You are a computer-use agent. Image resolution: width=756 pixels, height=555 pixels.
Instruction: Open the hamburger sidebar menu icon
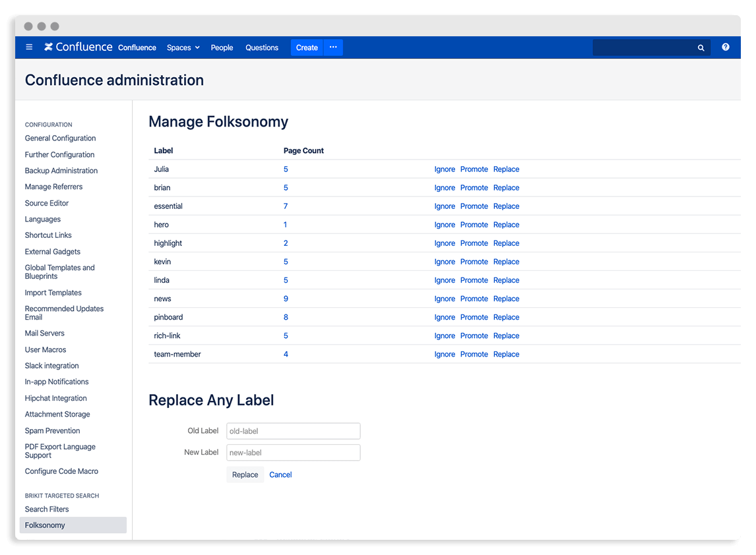(x=29, y=47)
